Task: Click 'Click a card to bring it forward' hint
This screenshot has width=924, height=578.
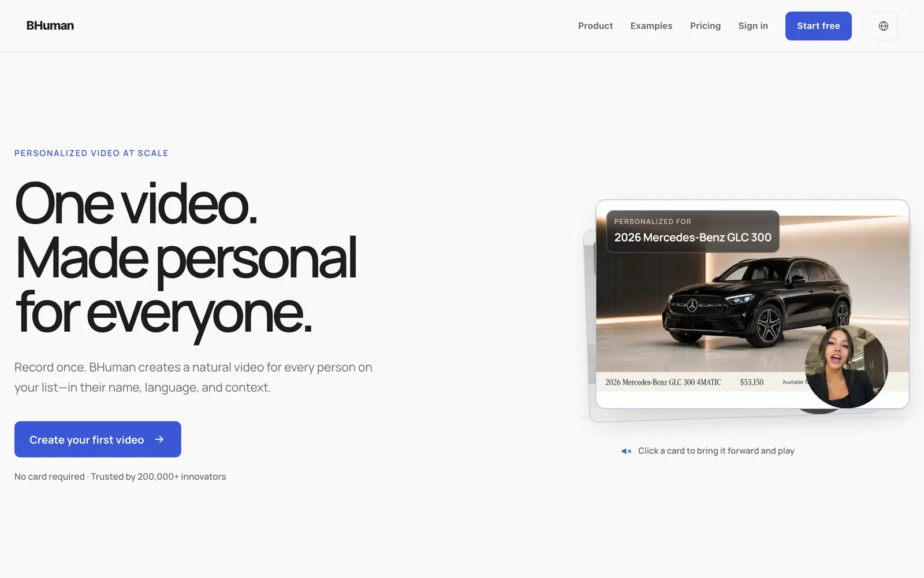Action: coord(716,451)
